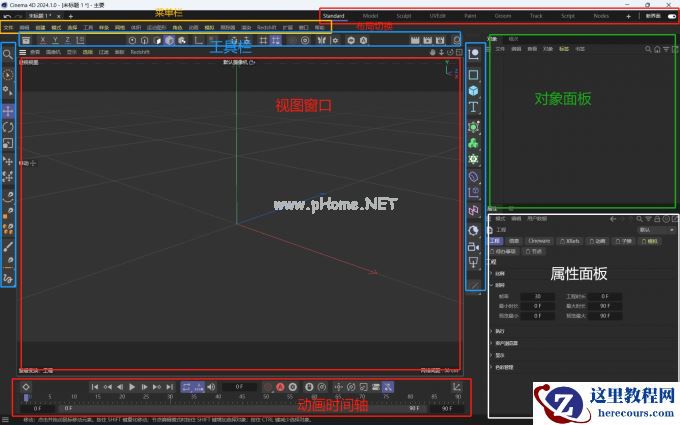The width and height of the screenshot is (680, 425).
Task: Switch to the Nodes layout tab
Action: [x=601, y=16]
